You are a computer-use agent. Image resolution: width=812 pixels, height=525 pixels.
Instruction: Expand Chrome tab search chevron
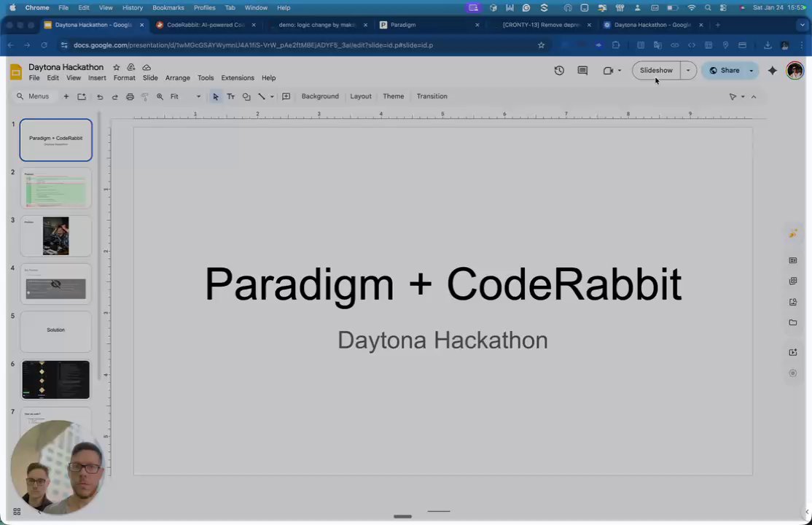(x=803, y=25)
